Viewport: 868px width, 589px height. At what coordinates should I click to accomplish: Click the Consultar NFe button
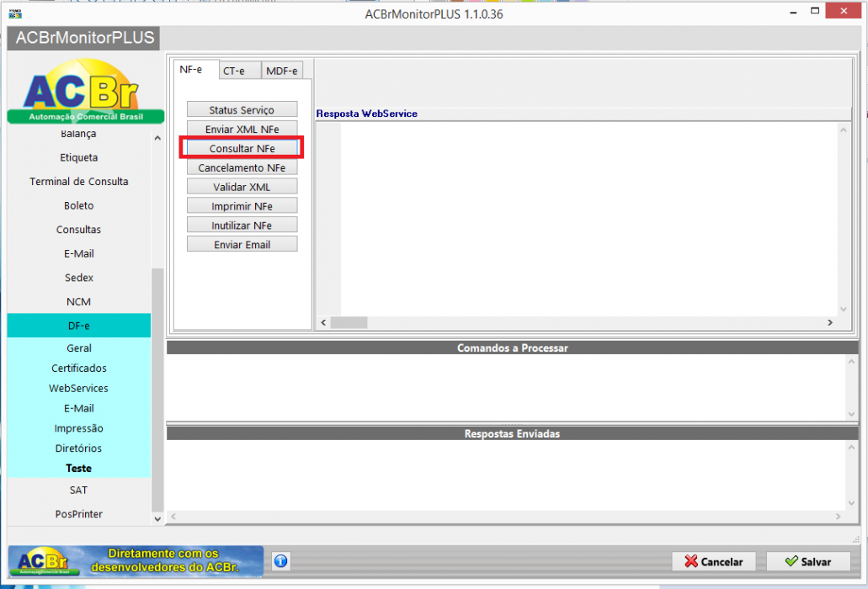coord(242,148)
